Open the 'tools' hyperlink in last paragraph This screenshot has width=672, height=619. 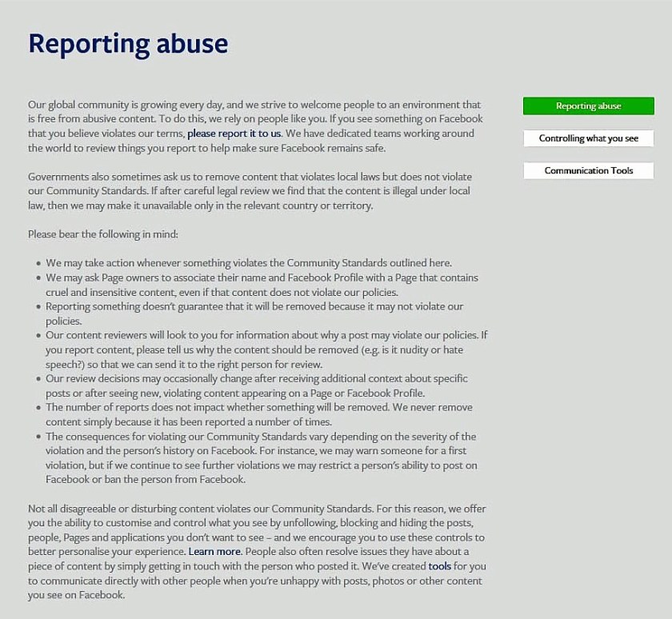click(x=439, y=566)
